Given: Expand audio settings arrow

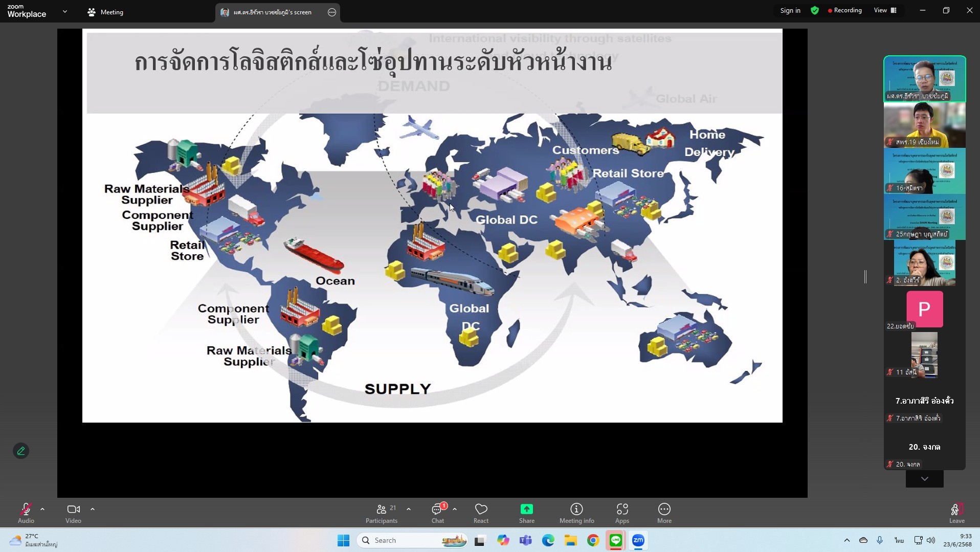Looking at the screenshot, I should (x=42, y=509).
